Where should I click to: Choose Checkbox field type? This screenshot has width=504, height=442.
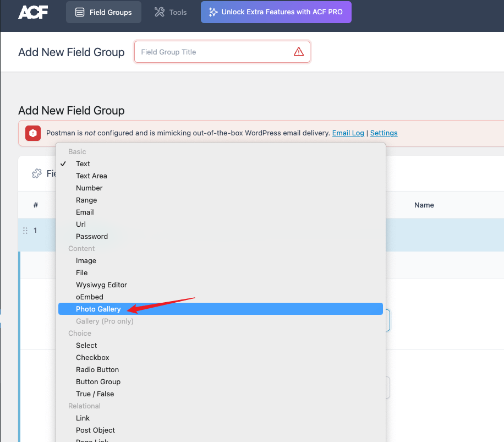[x=221, y=357]
